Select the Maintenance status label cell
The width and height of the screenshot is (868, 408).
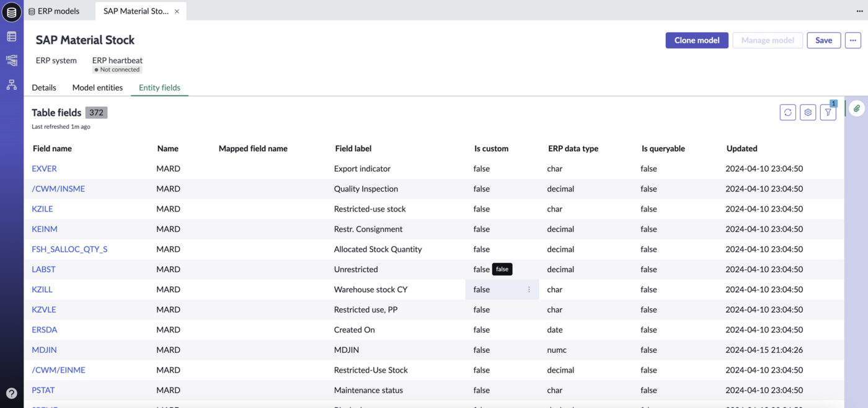[368, 390]
